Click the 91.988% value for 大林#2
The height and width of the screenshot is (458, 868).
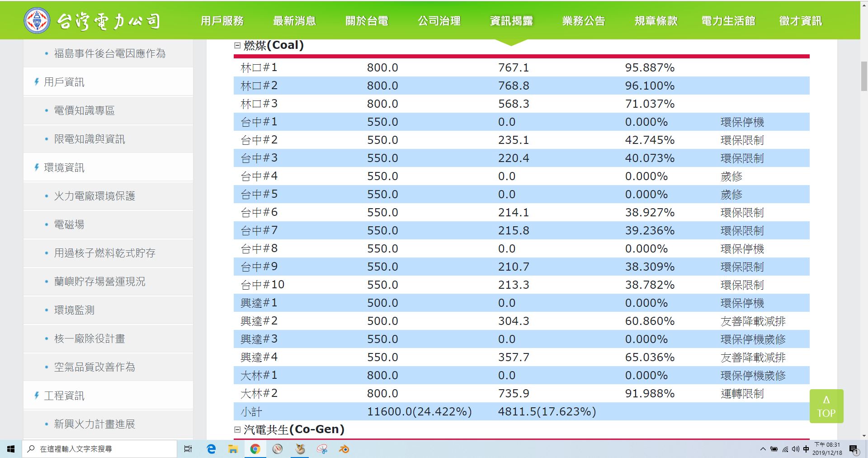(650, 393)
